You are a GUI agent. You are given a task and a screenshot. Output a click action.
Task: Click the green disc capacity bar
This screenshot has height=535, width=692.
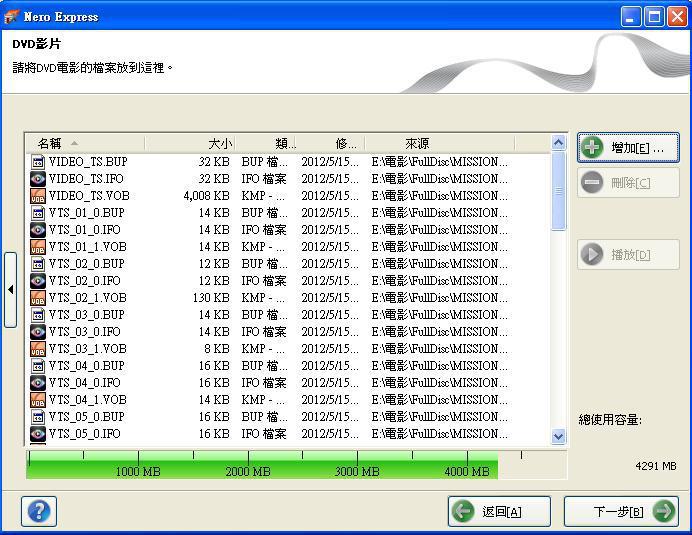pyautogui.click(x=262, y=464)
